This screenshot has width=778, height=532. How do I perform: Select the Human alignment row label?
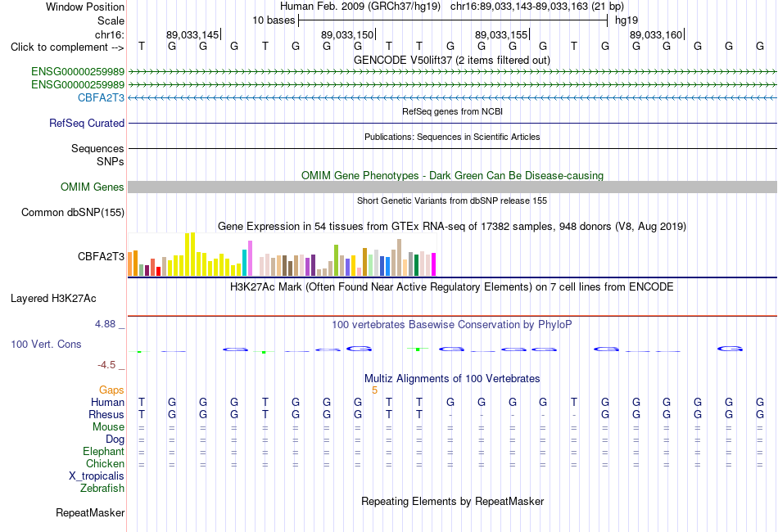click(x=107, y=402)
